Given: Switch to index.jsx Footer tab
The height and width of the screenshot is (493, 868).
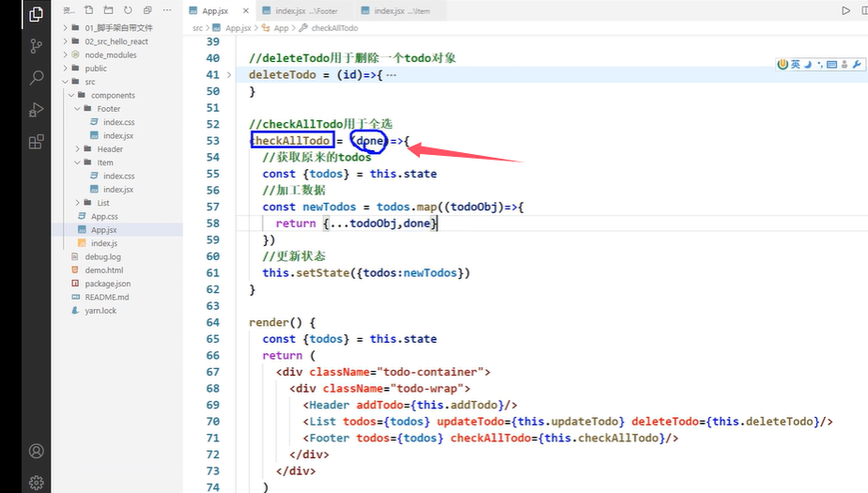Looking at the screenshot, I should coord(306,10).
